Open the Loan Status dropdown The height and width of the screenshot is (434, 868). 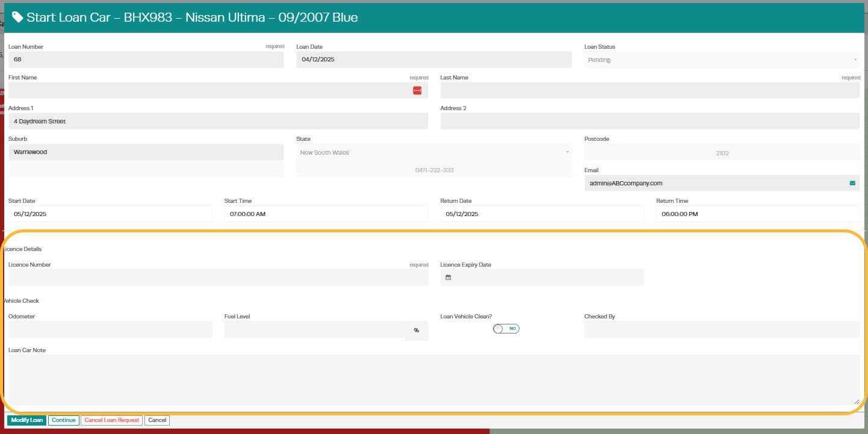coord(722,60)
